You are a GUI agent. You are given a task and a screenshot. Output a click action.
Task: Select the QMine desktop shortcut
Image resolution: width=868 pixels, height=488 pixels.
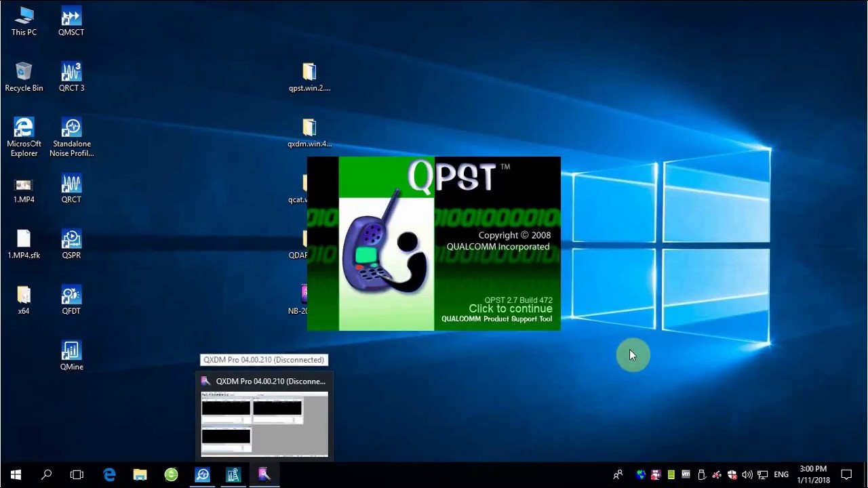pyautogui.click(x=71, y=355)
